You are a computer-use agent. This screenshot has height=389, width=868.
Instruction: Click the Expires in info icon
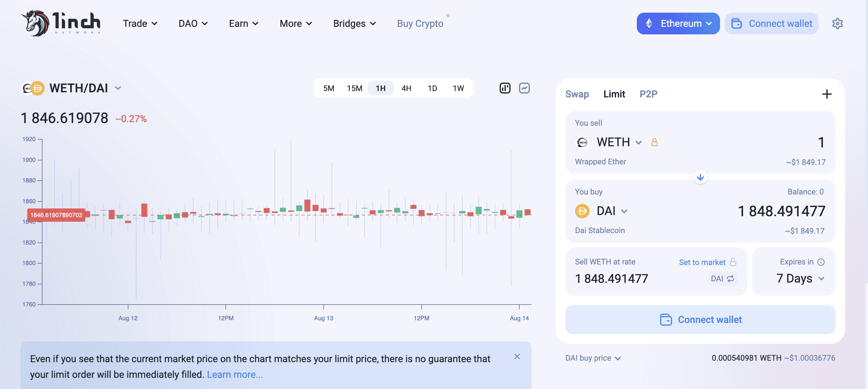click(x=821, y=262)
